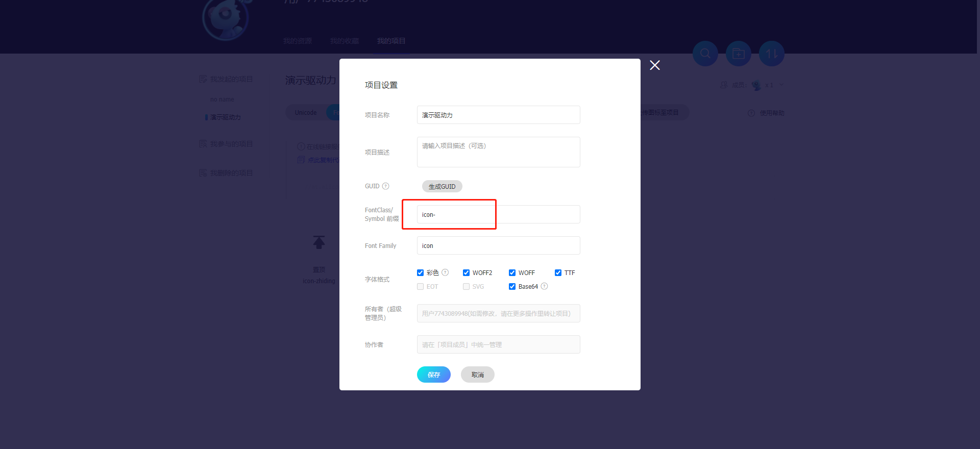980x449 pixels.
Task: Click the 使用帮助 help icon
Action: pos(751,113)
